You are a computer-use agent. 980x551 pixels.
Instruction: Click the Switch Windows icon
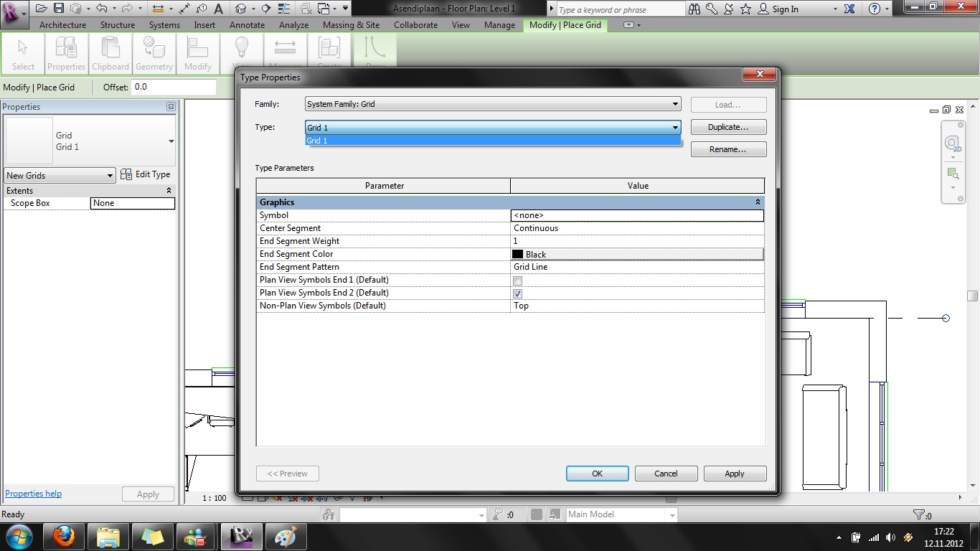click(324, 9)
